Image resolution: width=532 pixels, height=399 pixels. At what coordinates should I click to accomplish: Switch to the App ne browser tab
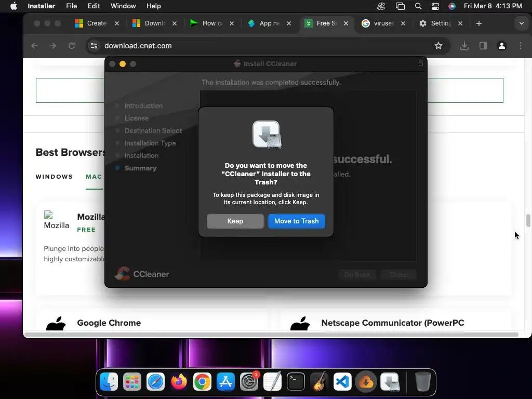270,23
